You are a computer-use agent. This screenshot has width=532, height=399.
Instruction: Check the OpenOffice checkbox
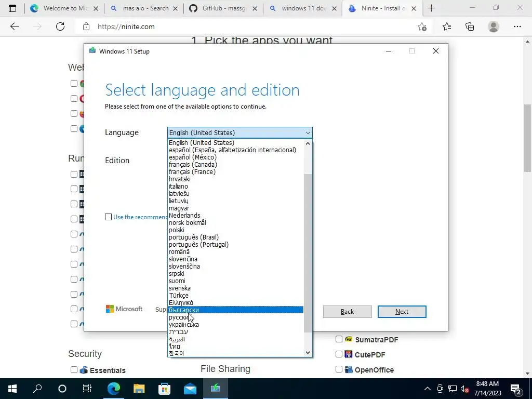339,369
